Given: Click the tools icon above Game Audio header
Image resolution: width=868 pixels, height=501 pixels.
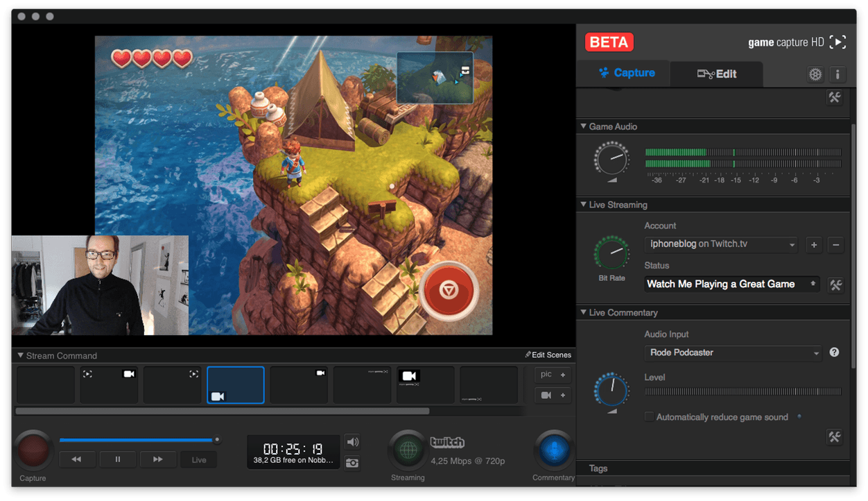Looking at the screenshot, I should point(835,98).
